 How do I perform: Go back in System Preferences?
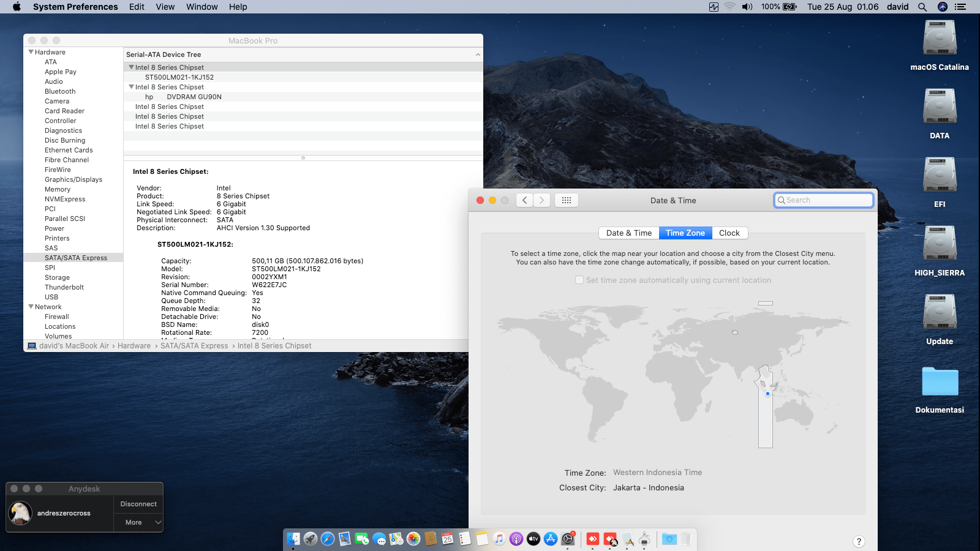(x=525, y=200)
